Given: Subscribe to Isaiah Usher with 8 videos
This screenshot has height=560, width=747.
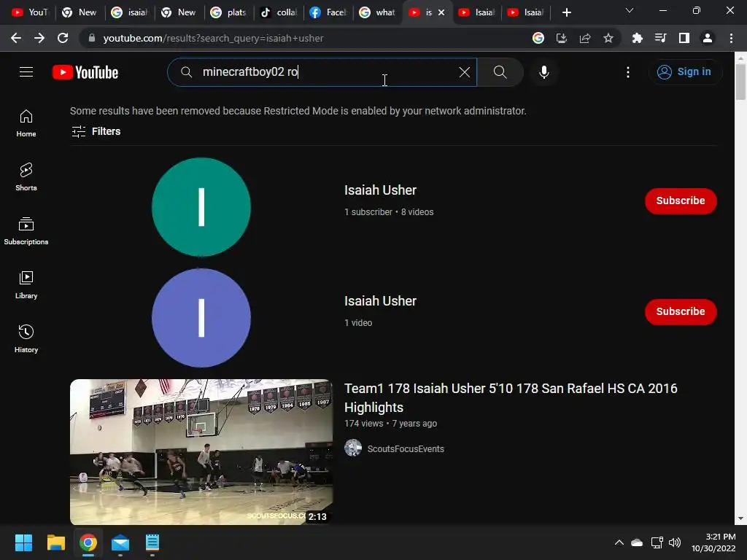Looking at the screenshot, I should tap(681, 201).
